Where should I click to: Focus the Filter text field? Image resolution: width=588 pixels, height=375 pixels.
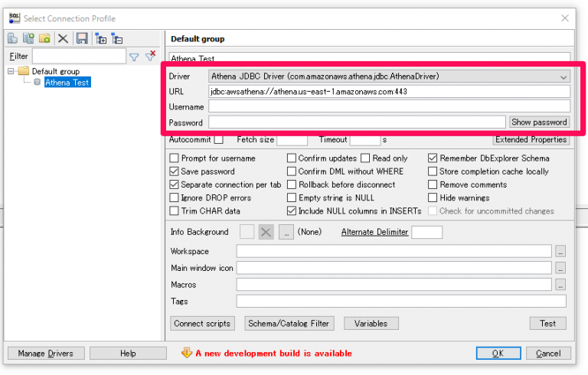pyautogui.click(x=79, y=57)
